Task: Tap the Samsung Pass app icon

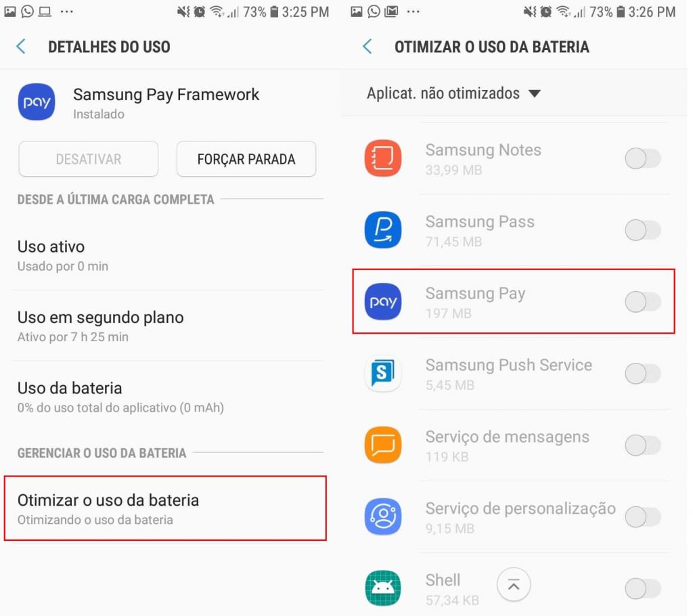Action: click(x=383, y=230)
